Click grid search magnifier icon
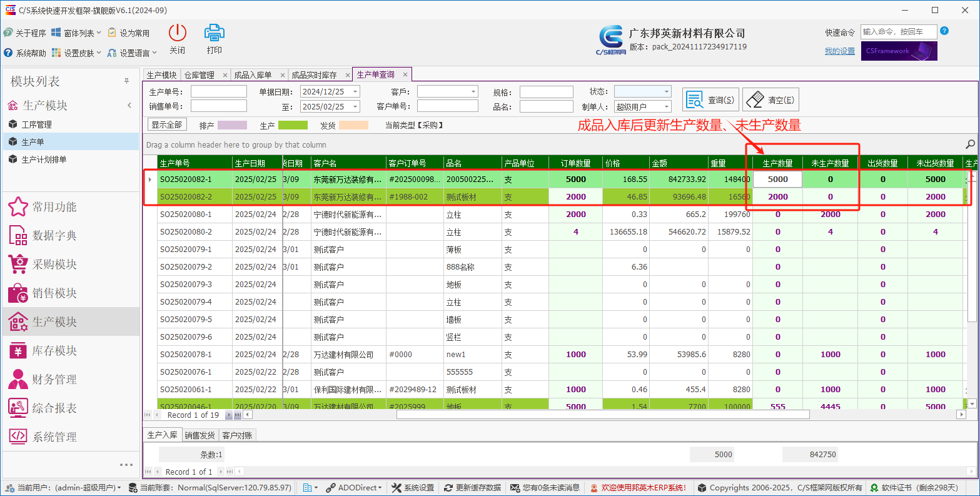The width and height of the screenshot is (980, 496). [970, 144]
